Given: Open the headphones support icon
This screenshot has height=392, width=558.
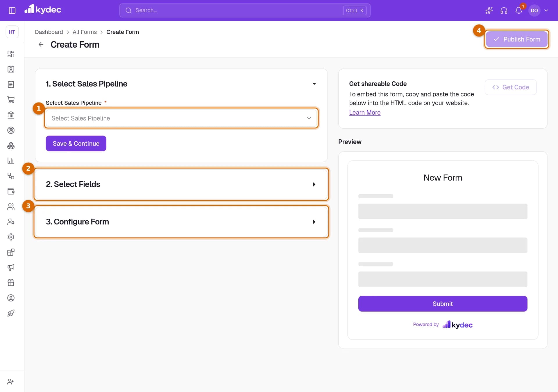Looking at the screenshot, I should click(504, 10).
